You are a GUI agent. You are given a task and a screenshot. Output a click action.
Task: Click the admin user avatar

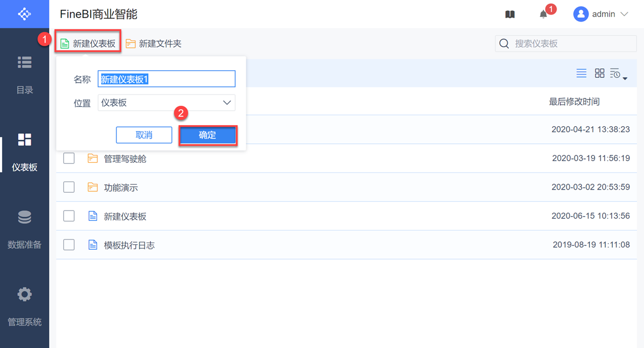pyautogui.click(x=581, y=15)
